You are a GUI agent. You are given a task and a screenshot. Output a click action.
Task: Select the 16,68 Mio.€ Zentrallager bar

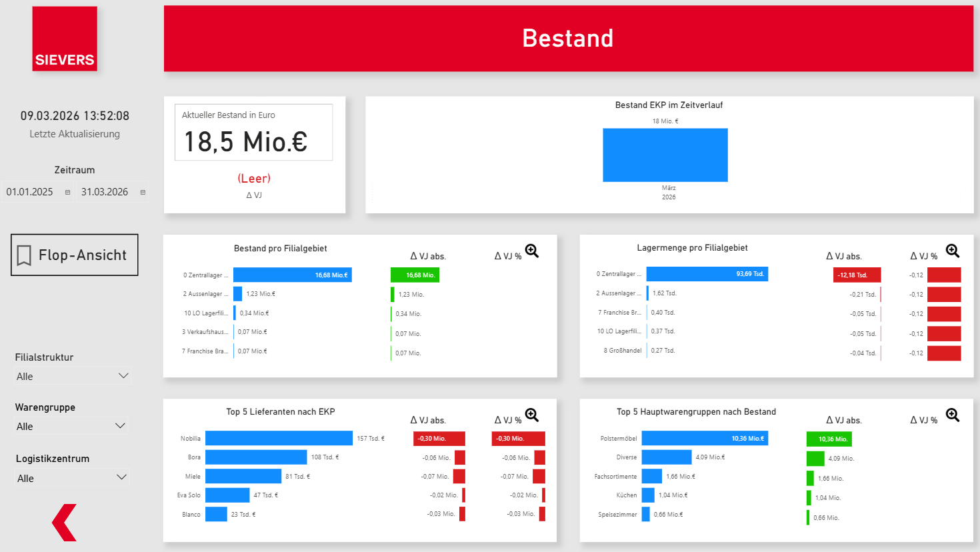coord(293,275)
